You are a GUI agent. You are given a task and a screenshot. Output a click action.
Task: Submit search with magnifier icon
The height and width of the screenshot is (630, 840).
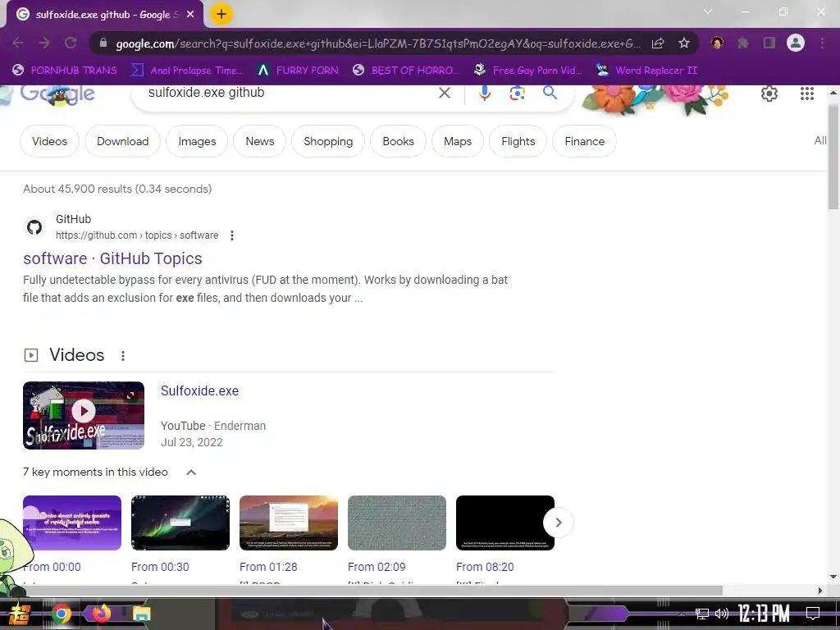pos(550,93)
